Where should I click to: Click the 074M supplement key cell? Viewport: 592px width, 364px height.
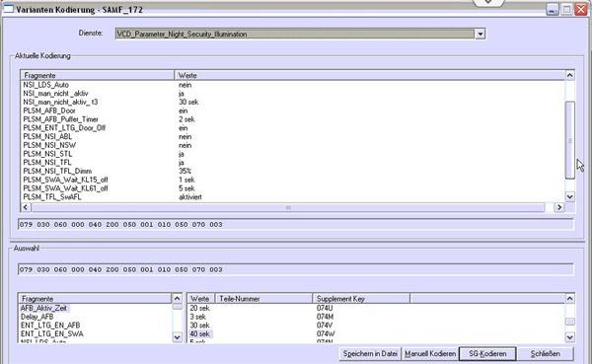325,317
